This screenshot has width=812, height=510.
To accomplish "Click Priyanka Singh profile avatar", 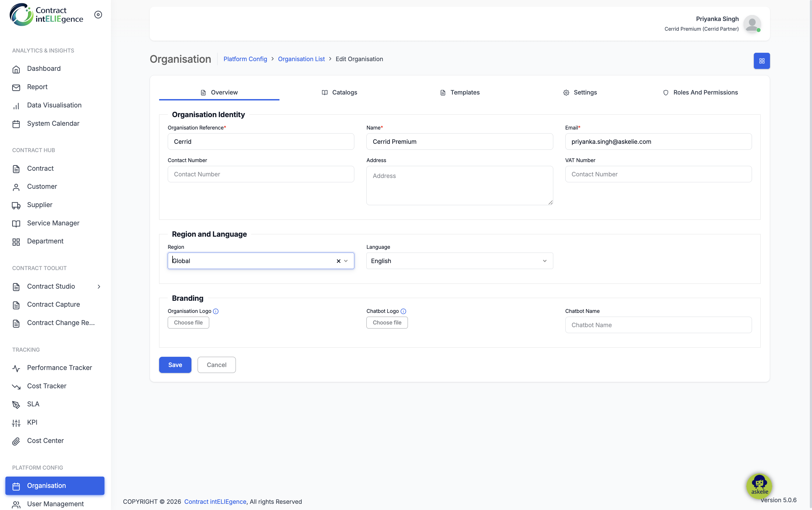I will (x=752, y=24).
